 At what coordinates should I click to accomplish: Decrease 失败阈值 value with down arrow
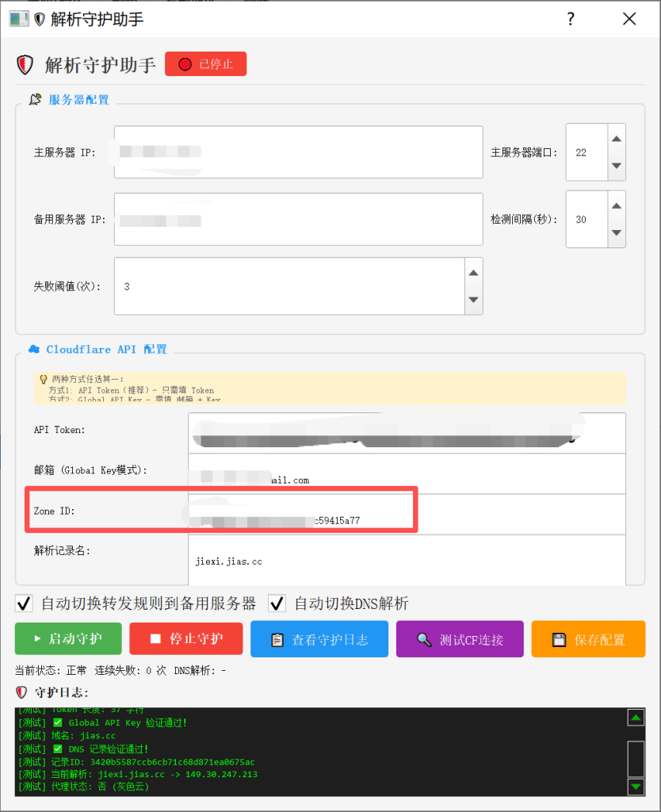[x=474, y=300]
